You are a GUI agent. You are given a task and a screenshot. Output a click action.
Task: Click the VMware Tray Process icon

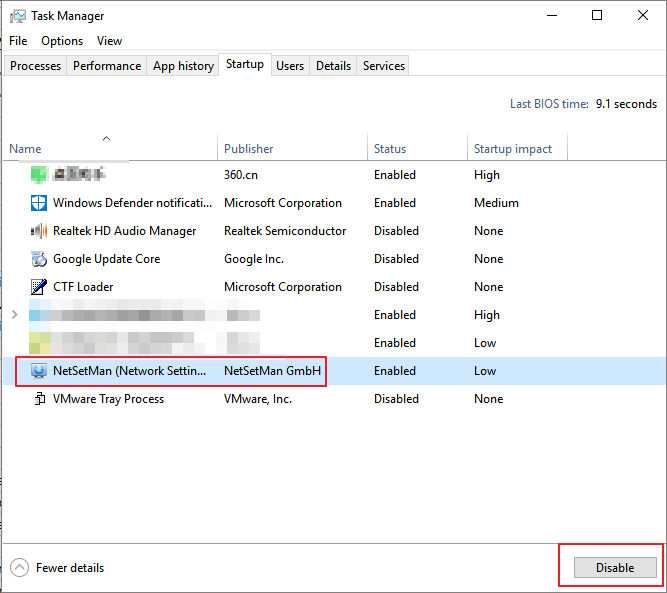tap(39, 399)
